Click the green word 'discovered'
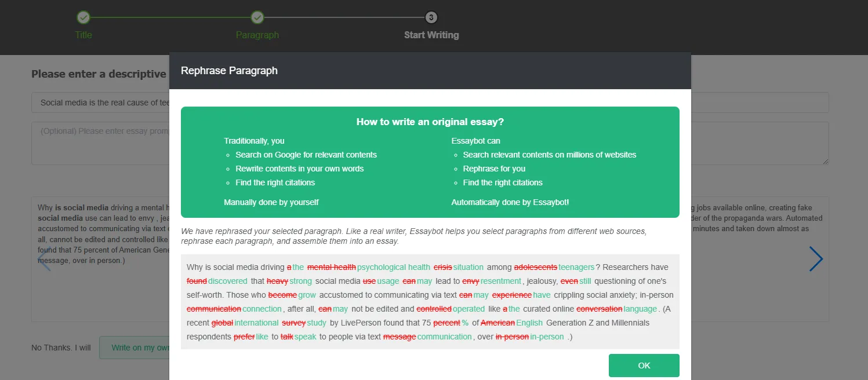The width and height of the screenshot is (868, 380). [228, 281]
